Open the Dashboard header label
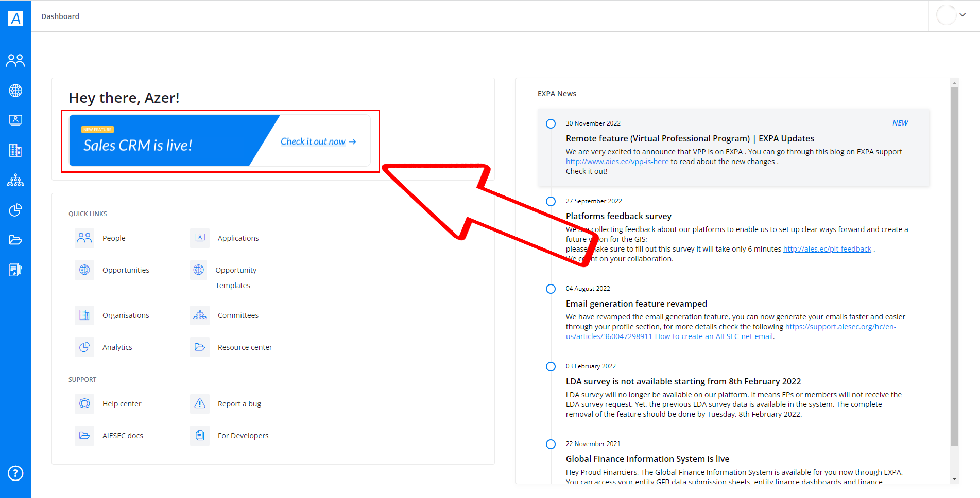 coord(60,16)
